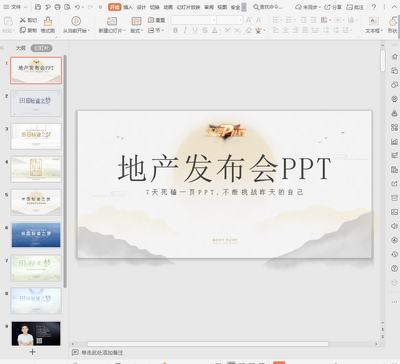Click the font color A swatch
This screenshot has width=400, height=364.
click(x=215, y=30)
